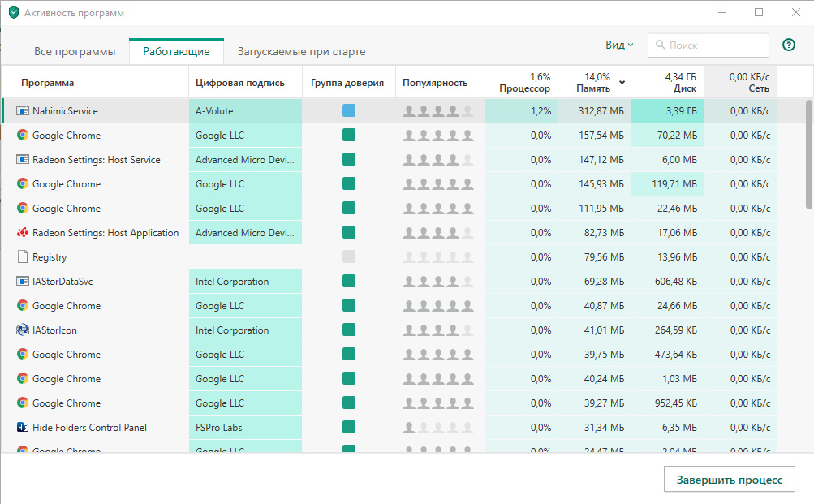Image resolution: width=814 pixels, height=504 pixels.
Task: Click the Цифровая подпись column header
Action: pos(240,83)
